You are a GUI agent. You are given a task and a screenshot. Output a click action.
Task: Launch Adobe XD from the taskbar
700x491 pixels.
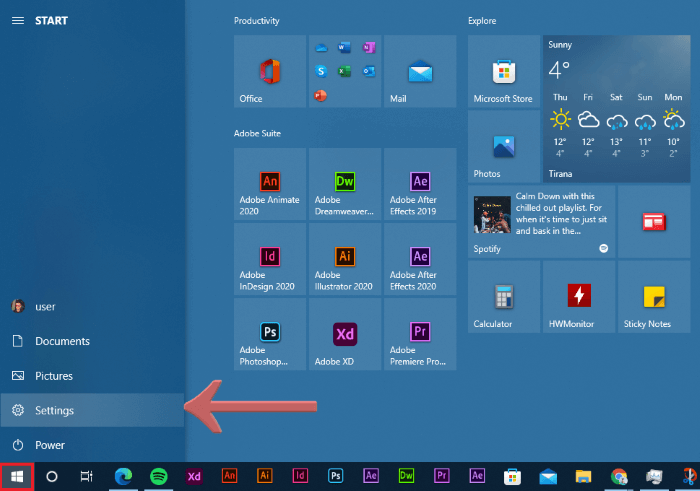(194, 477)
